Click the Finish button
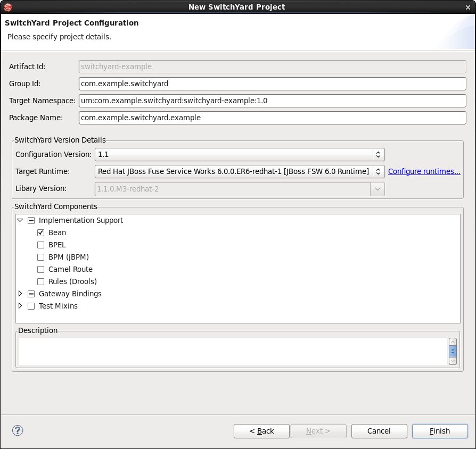 [440, 431]
